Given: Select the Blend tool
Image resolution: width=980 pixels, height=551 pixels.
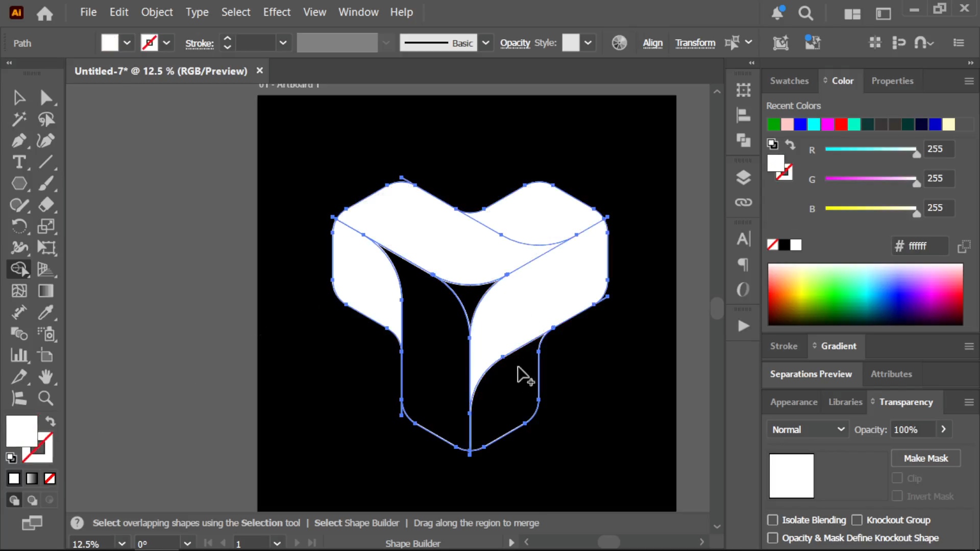Looking at the screenshot, I should coord(19,334).
